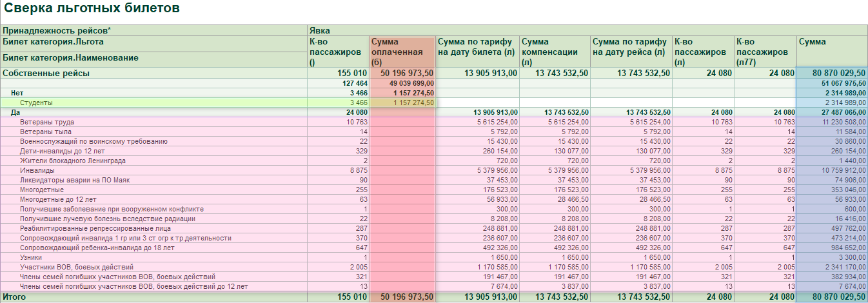Image resolution: width=868 pixels, height=303 pixels.
Task: Collapse the 'Да' group row
Action: point(15,112)
